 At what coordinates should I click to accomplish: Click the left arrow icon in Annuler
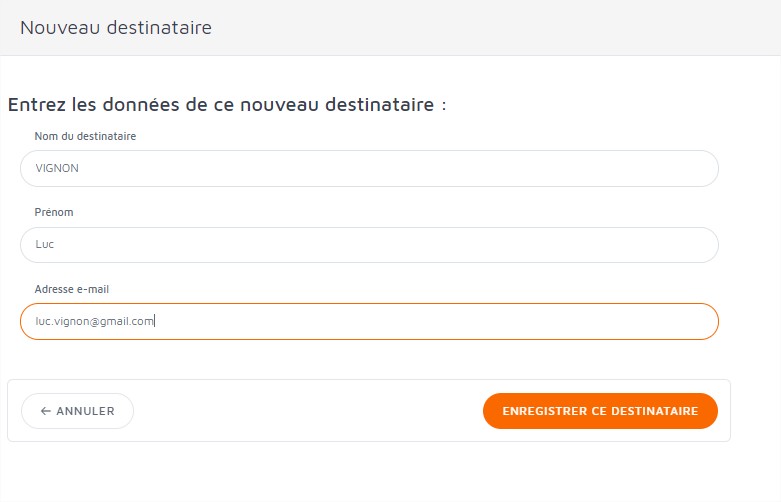click(x=46, y=411)
